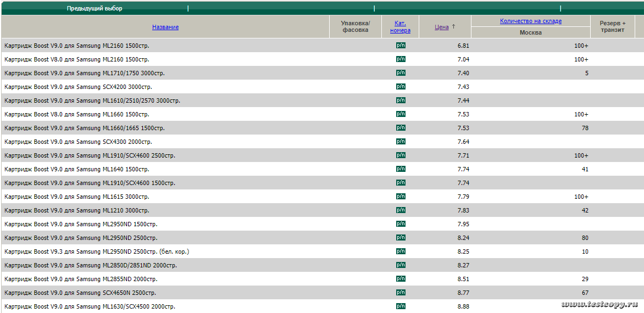Open p/n badge for ML1640 1500стр. row
The height and width of the screenshot is (313, 644).
pos(401,169)
